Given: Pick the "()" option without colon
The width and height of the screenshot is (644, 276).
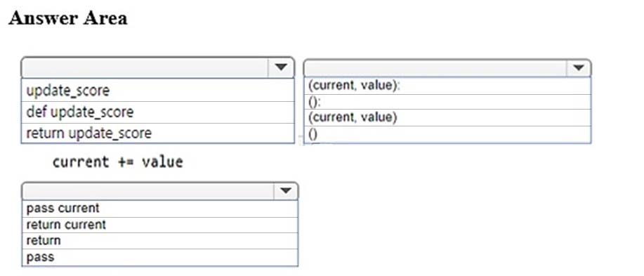Looking at the screenshot, I should [447, 134].
